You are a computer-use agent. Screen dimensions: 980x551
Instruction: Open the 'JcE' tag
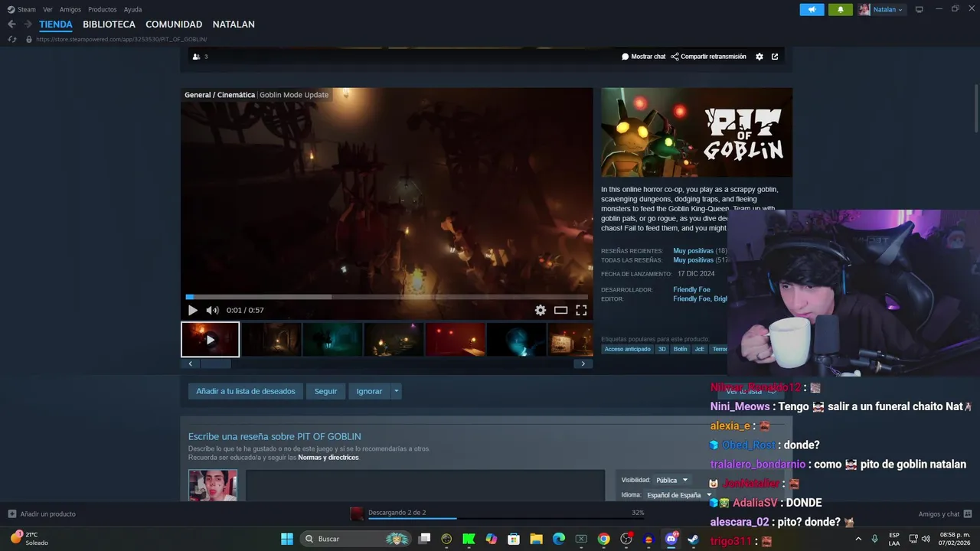699,349
